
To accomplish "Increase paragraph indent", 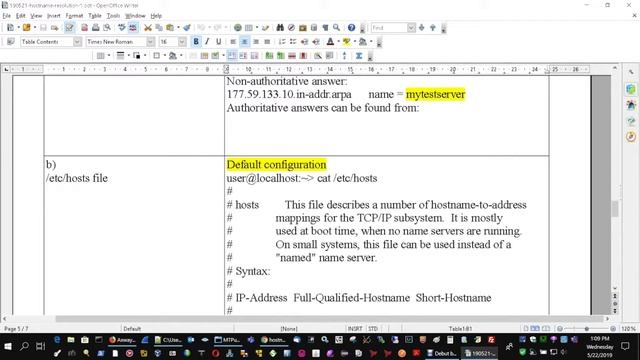I will (316, 42).
